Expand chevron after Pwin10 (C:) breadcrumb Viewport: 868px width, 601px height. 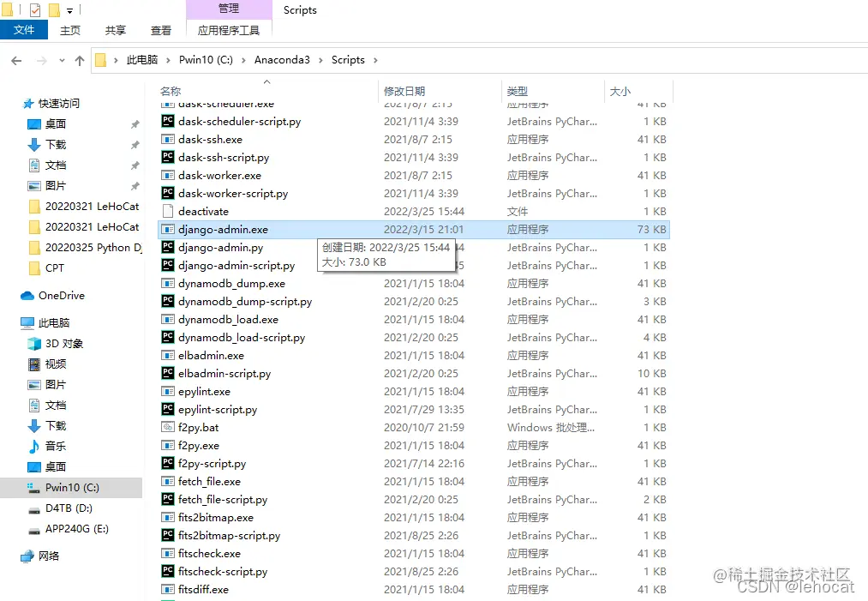pyautogui.click(x=243, y=60)
